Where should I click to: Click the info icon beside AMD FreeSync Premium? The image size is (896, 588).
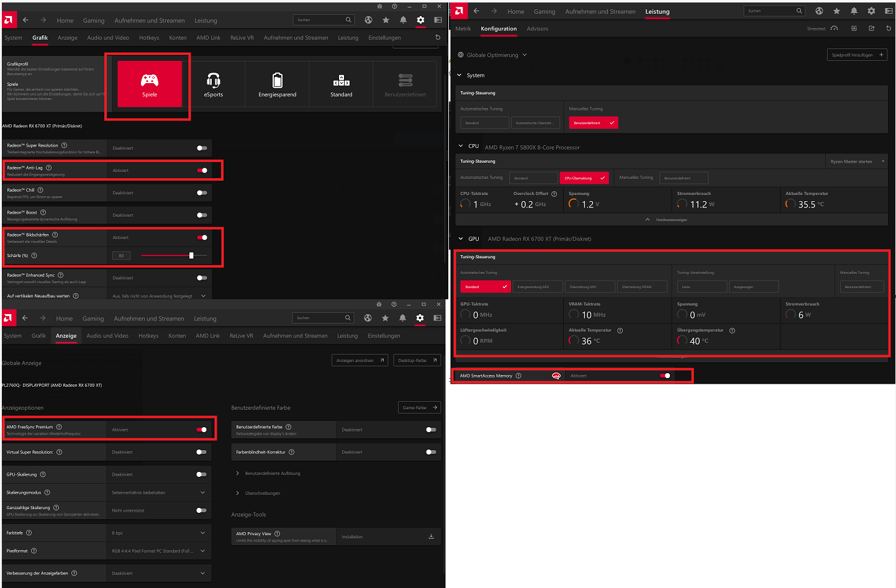59,427
